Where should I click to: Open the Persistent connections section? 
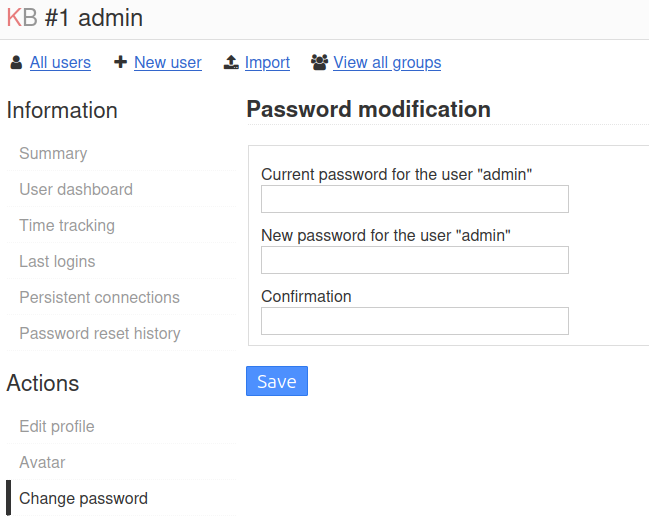tap(99, 298)
